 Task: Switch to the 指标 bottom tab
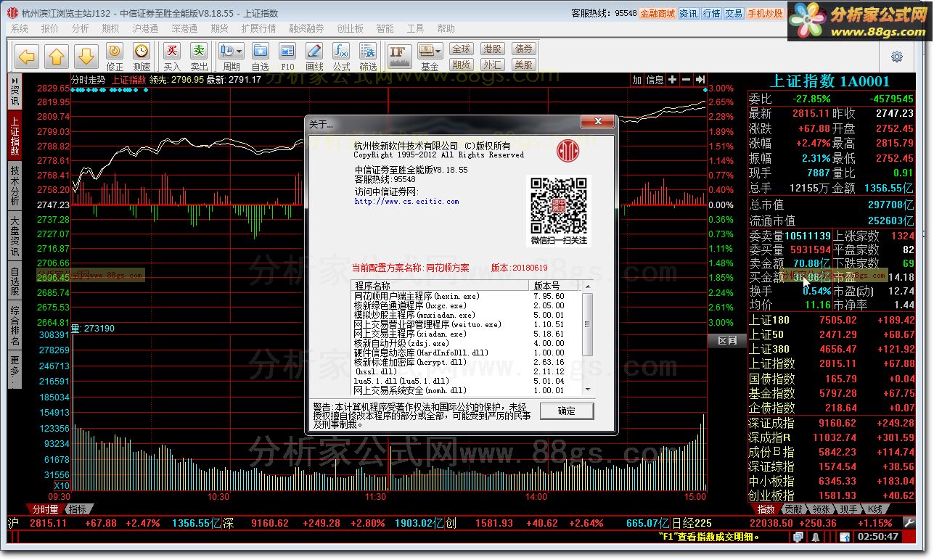click(78, 509)
